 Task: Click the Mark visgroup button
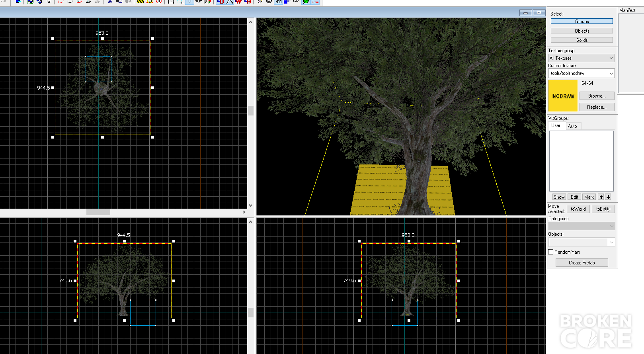pos(589,197)
